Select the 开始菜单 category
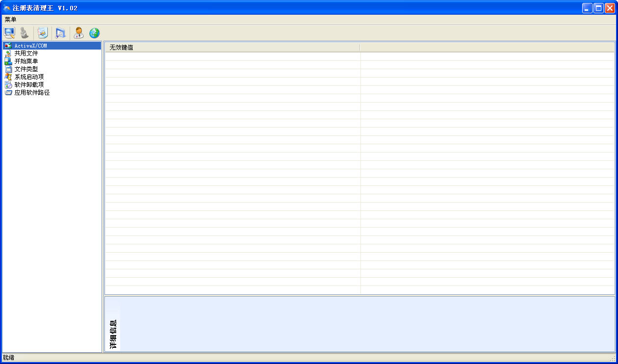This screenshot has height=364, width=618. pyautogui.click(x=26, y=61)
